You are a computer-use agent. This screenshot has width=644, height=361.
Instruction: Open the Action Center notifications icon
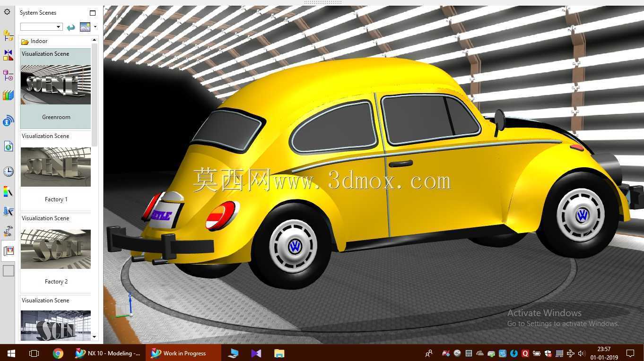tap(630, 353)
